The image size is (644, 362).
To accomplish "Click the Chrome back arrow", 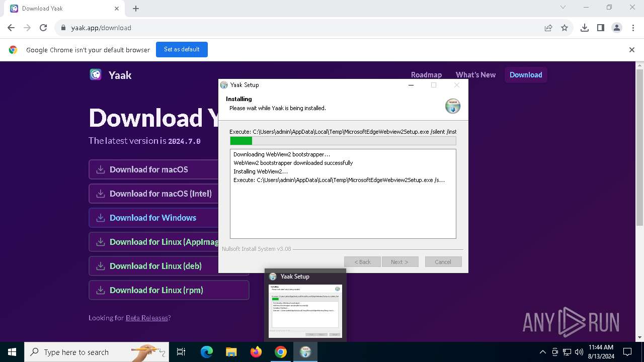I will 11,28.
